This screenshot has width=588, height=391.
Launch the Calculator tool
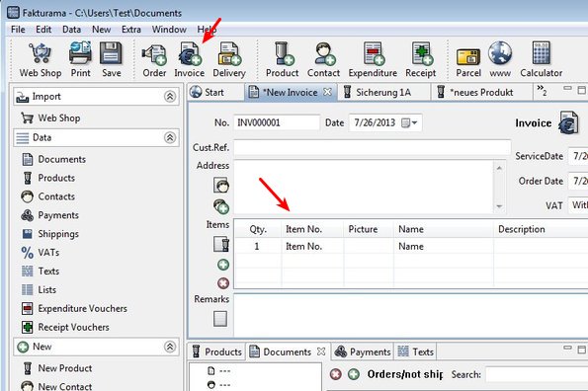coord(542,60)
